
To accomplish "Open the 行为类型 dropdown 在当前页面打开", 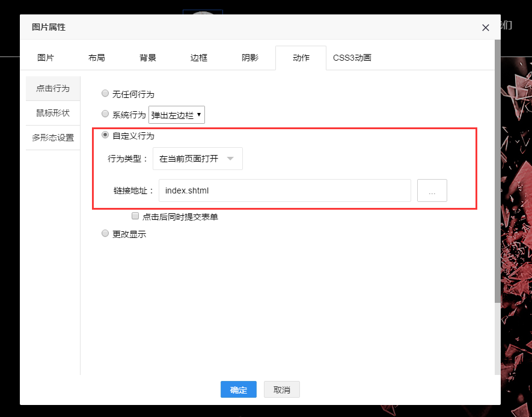I will click(197, 159).
